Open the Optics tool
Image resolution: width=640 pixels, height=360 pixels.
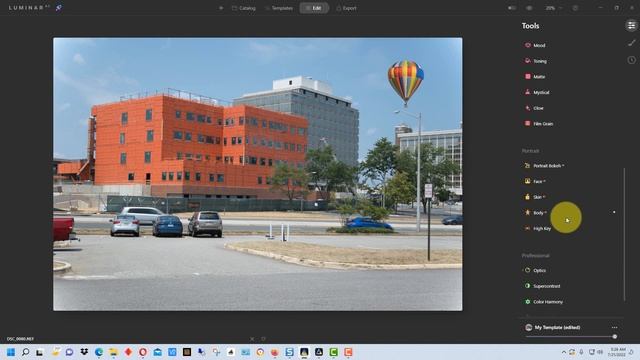tap(535, 270)
